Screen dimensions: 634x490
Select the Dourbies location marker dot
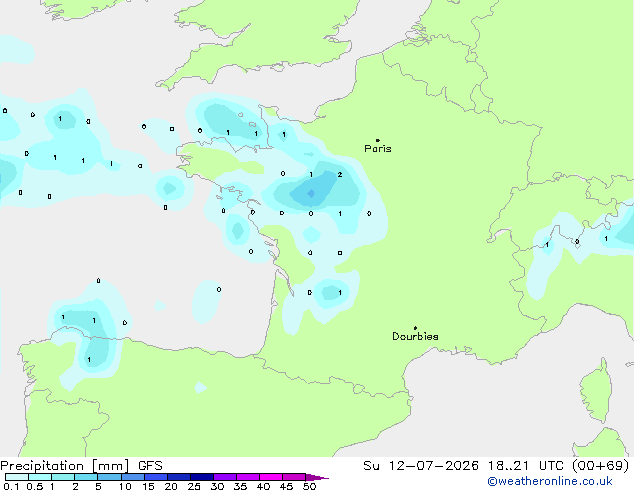coord(415,328)
